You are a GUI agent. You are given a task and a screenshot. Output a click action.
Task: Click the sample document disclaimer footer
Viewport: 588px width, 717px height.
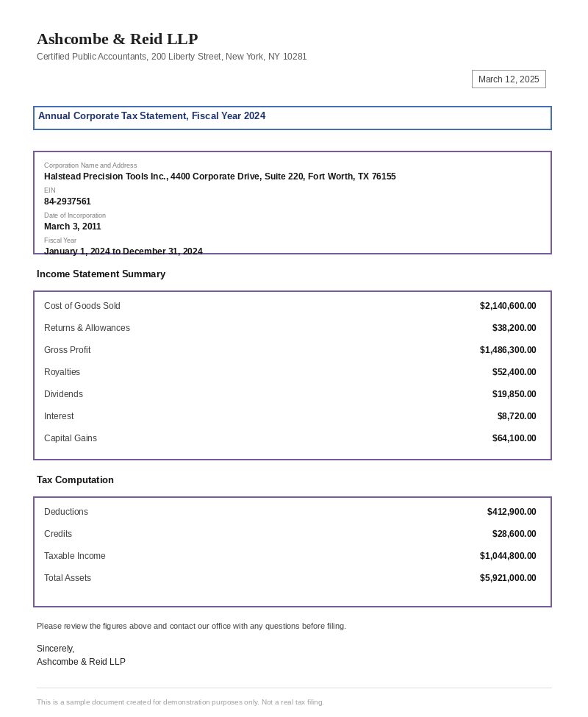point(181,702)
